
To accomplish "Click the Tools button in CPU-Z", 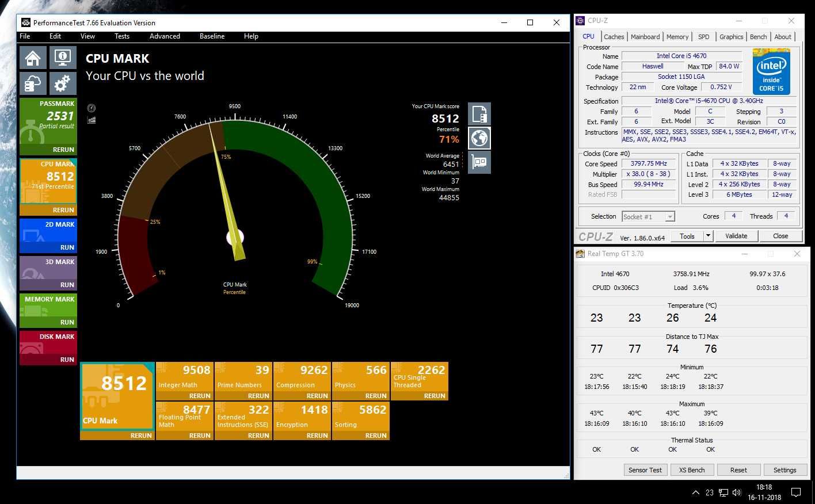I will 687,236.
